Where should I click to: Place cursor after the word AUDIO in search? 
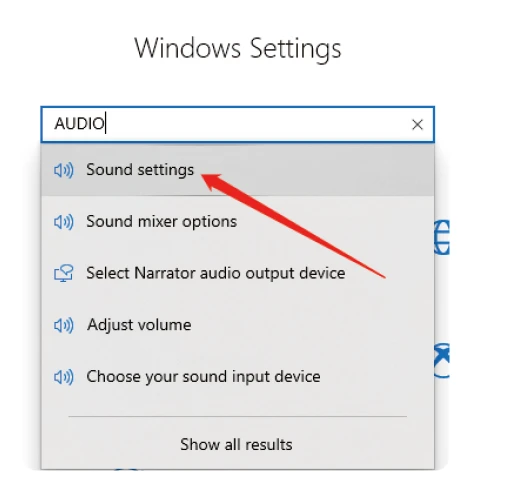coord(105,123)
